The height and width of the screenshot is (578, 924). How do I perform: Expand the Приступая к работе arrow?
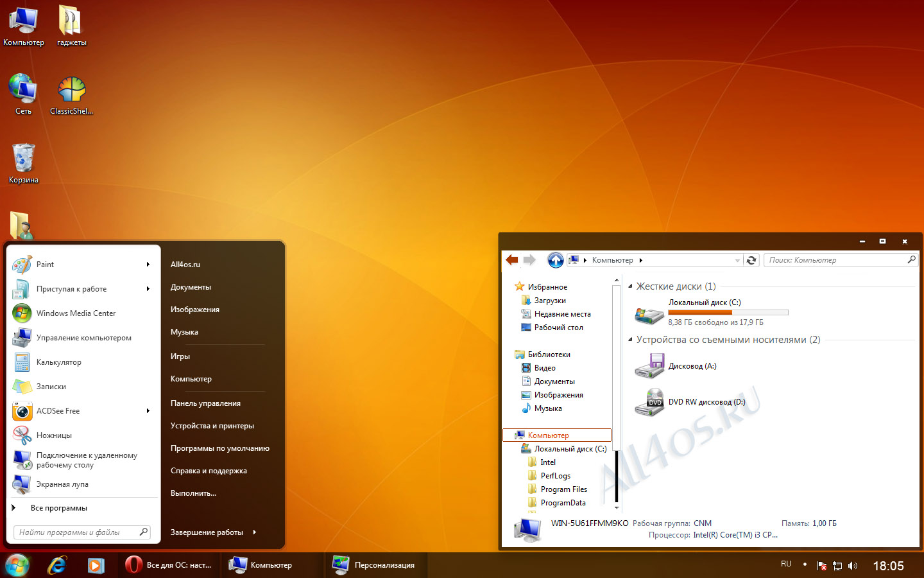(x=148, y=289)
